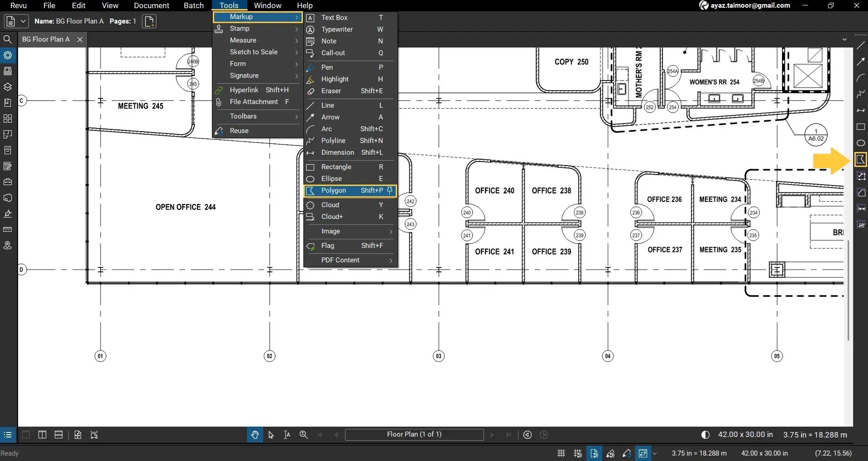Screen dimensions: 868x461
Task: Toggle the grid display in the status bar
Action: (561, 453)
